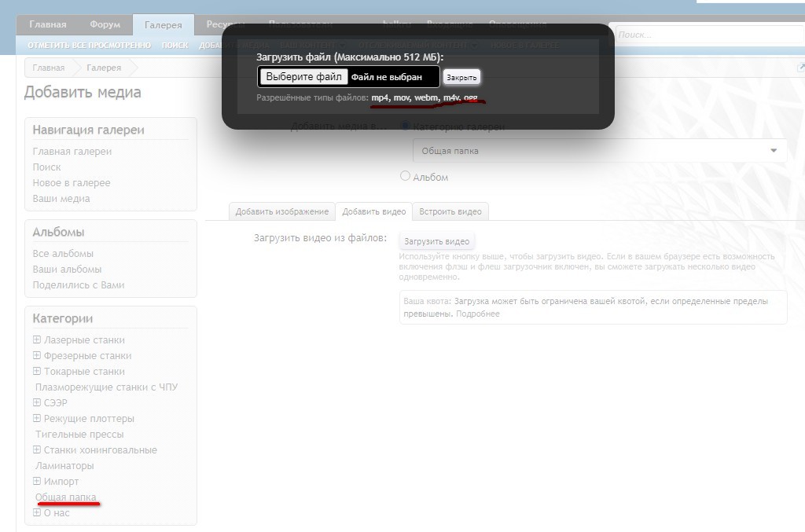Screen dimensions: 805x532
Task: Open Ламинаторы category
Action: click(x=64, y=466)
